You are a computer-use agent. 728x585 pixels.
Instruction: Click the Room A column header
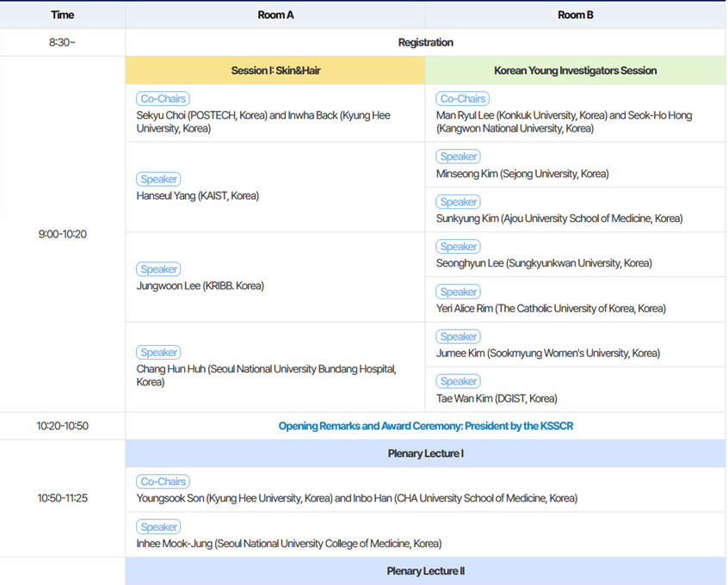[x=275, y=15]
